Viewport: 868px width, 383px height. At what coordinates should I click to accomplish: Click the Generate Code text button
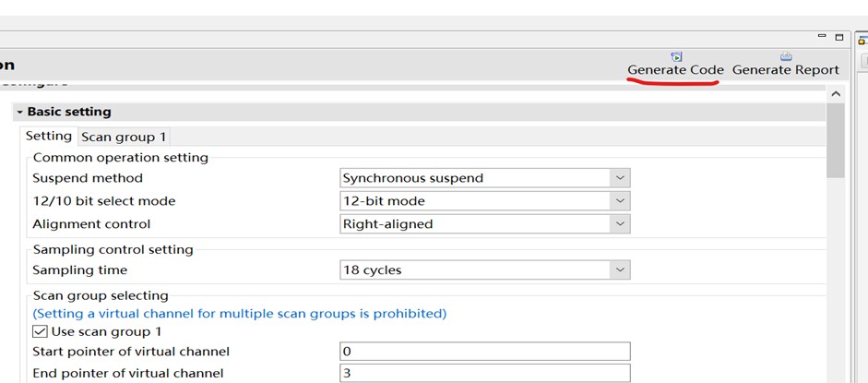[x=675, y=70]
